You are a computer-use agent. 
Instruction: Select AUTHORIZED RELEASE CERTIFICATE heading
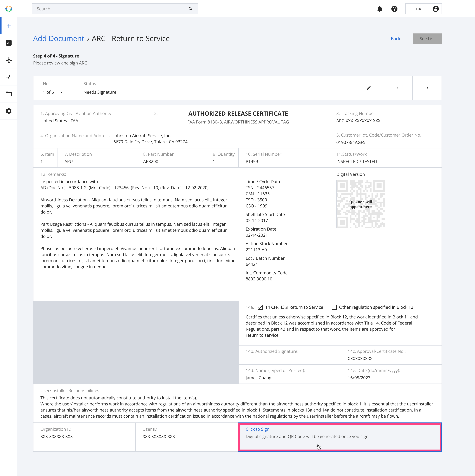(238, 114)
